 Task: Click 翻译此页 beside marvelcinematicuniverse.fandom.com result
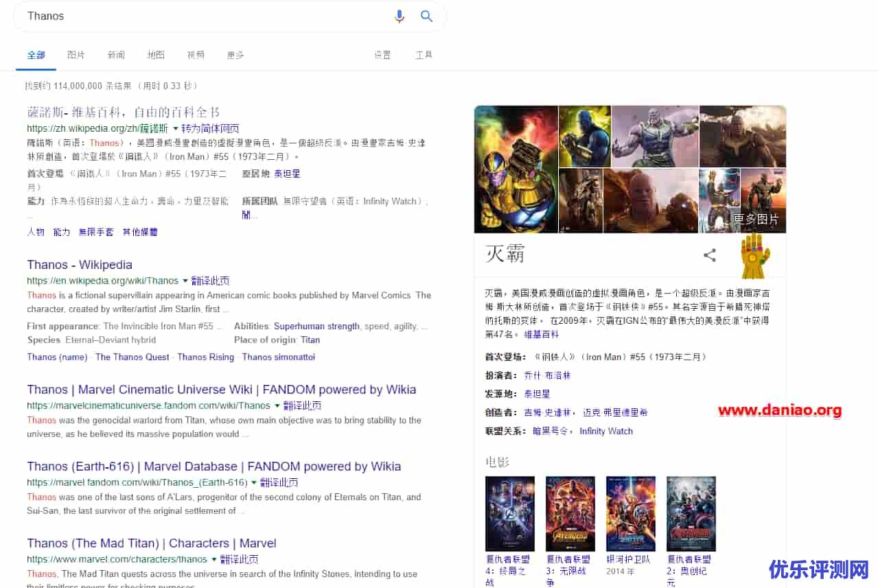302,405
